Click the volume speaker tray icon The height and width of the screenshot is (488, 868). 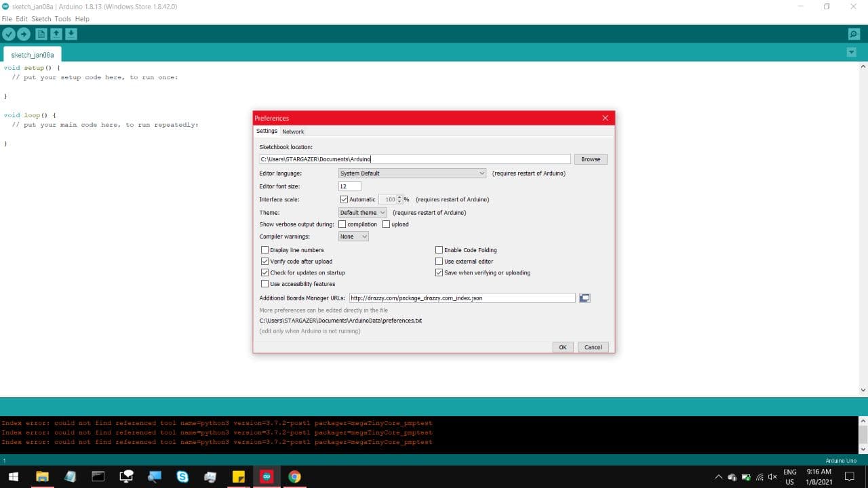click(772, 477)
